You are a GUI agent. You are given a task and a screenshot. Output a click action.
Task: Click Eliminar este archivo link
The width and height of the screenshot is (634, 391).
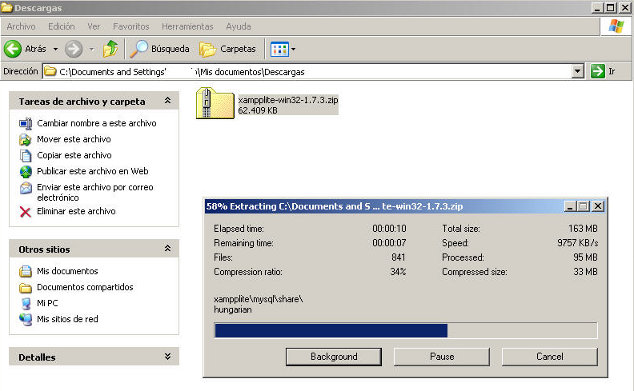point(76,211)
